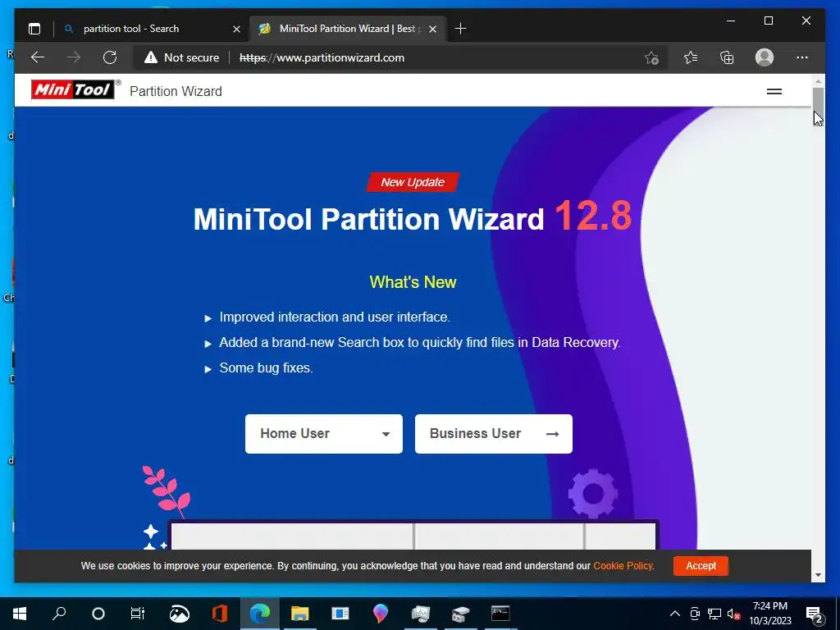This screenshot has width=840, height=630.
Task: Go back to the previous page
Action: pos(38,57)
